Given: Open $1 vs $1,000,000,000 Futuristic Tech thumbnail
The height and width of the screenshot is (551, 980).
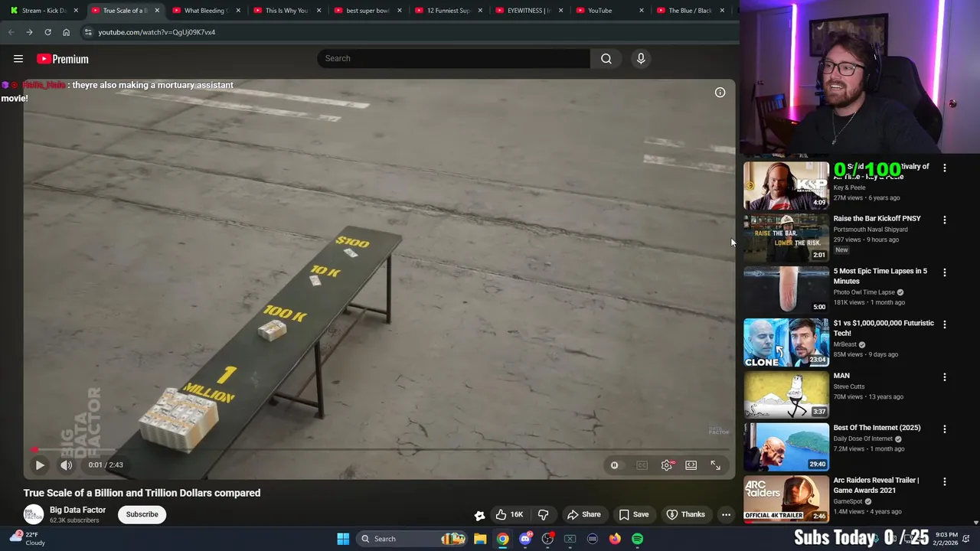Looking at the screenshot, I should pyautogui.click(x=786, y=343).
